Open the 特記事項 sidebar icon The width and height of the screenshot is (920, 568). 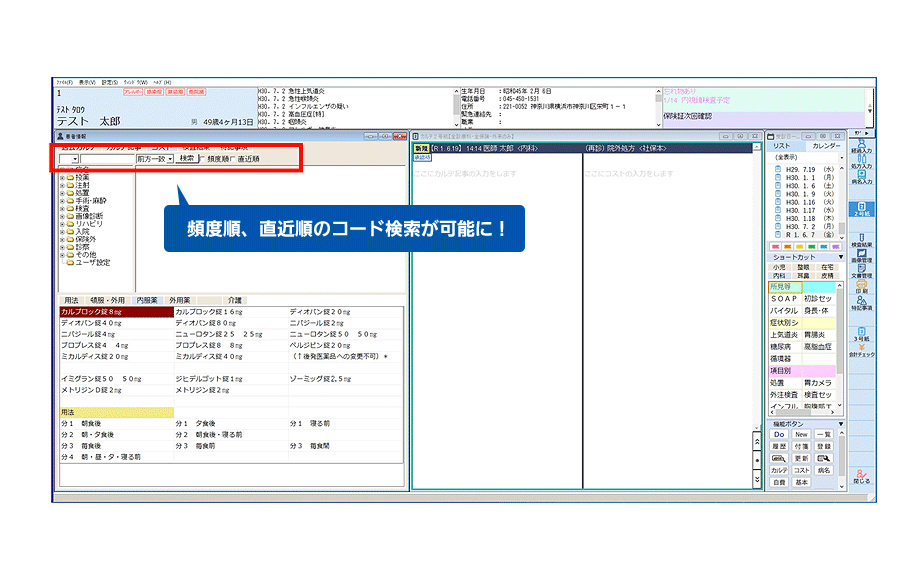[861, 303]
